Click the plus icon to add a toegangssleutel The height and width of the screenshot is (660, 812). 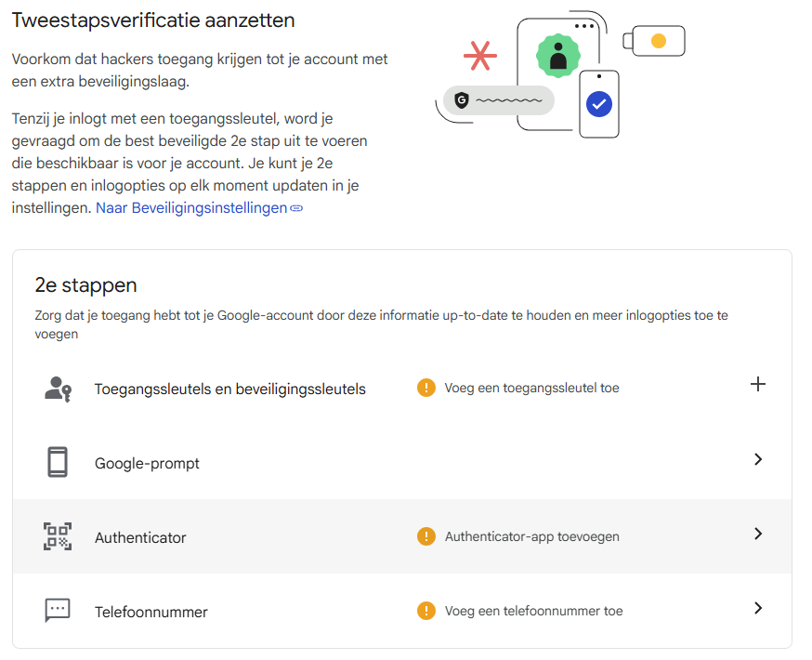pyautogui.click(x=757, y=385)
